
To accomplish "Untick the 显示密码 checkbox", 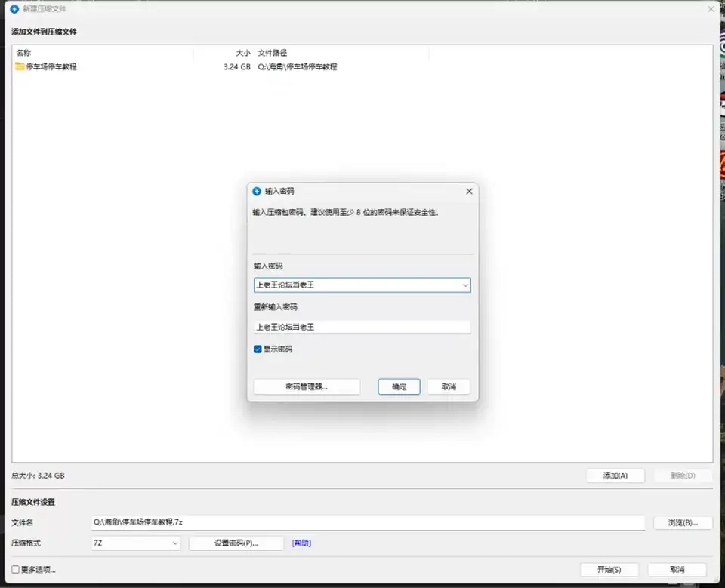I will coord(258,349).
